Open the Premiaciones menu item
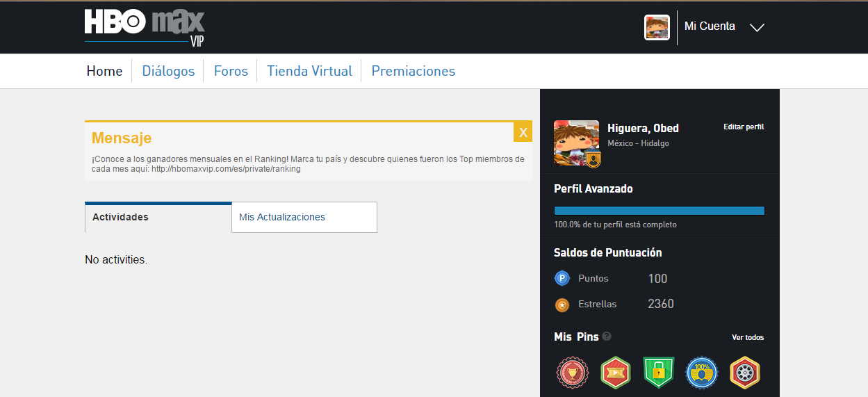 pos(413,71)
